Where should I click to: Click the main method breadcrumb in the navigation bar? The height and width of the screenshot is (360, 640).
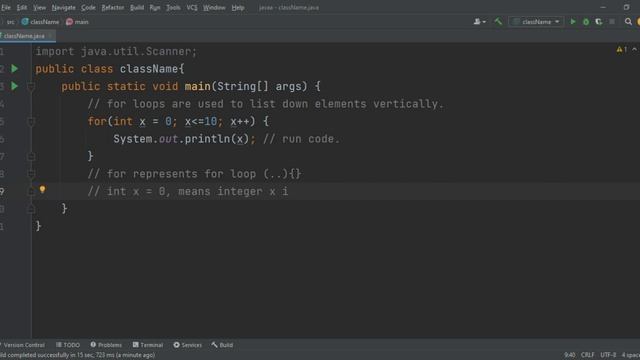(x=77, y=22)
